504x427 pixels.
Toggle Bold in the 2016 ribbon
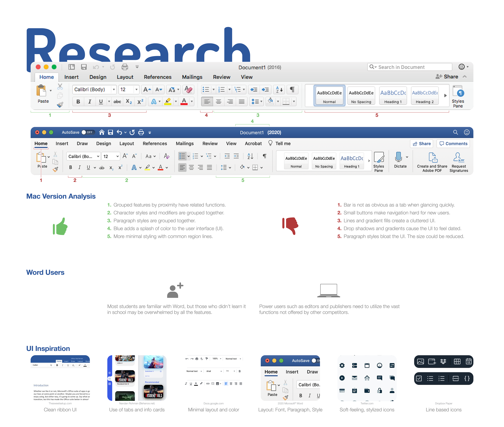pyautogui.click(x=78, y=102)
